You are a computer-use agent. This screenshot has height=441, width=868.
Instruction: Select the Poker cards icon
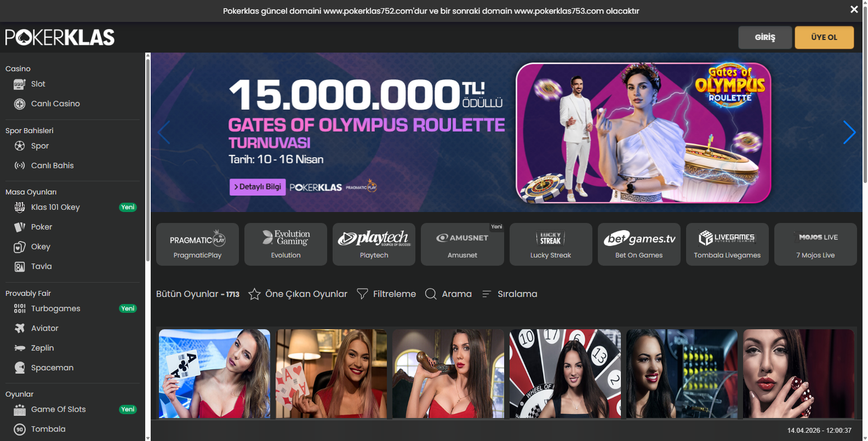[20, 227]
